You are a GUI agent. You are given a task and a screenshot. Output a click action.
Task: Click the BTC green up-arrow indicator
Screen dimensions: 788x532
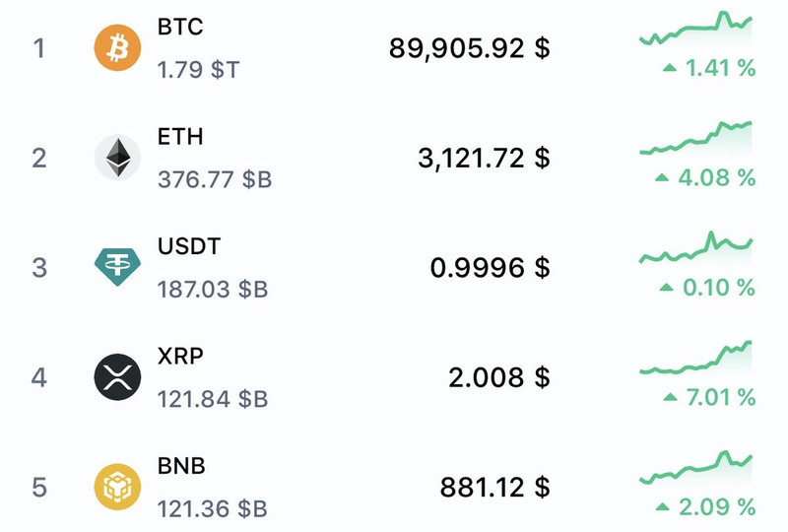coord(670,68)
